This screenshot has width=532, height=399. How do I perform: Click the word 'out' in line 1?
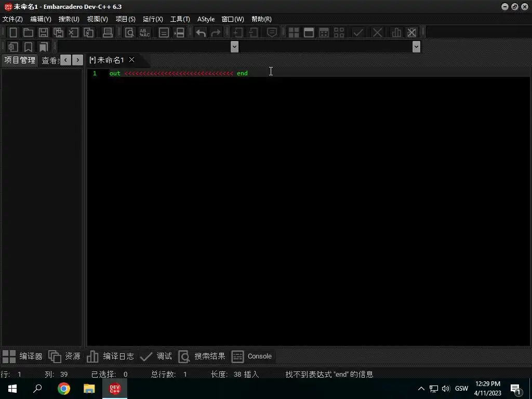[x=115, y=73]
